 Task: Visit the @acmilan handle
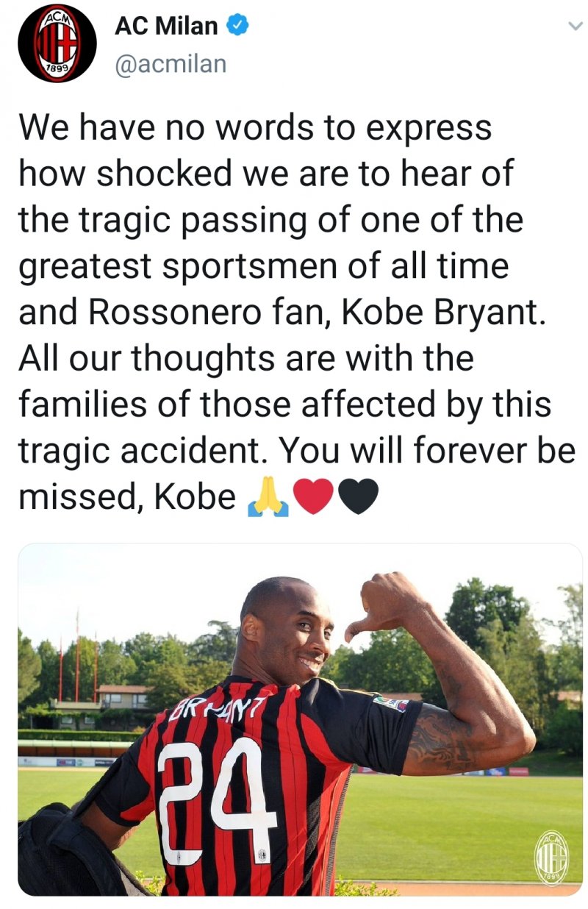click(x=171, y=65)
